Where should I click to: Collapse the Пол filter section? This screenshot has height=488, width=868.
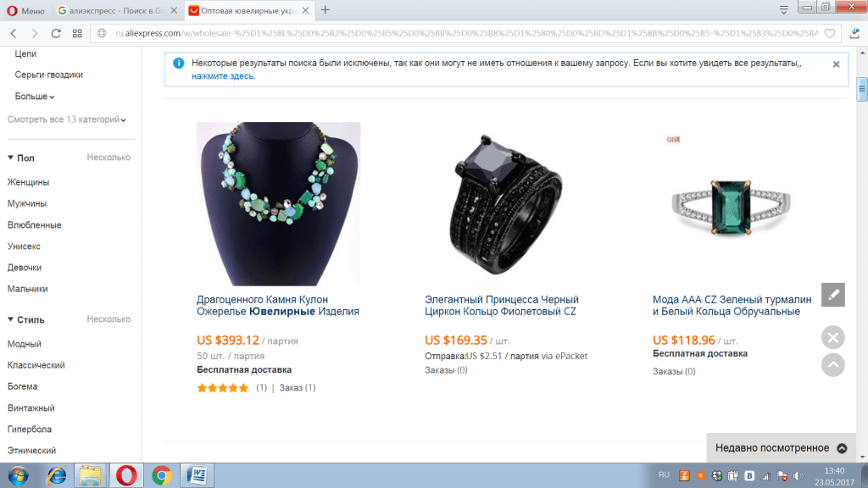(x=21, y=158)
